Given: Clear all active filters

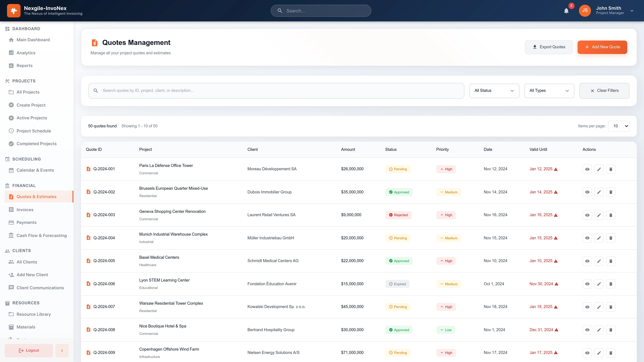Looking at the screenshot, I should click(x=604, y=90).
